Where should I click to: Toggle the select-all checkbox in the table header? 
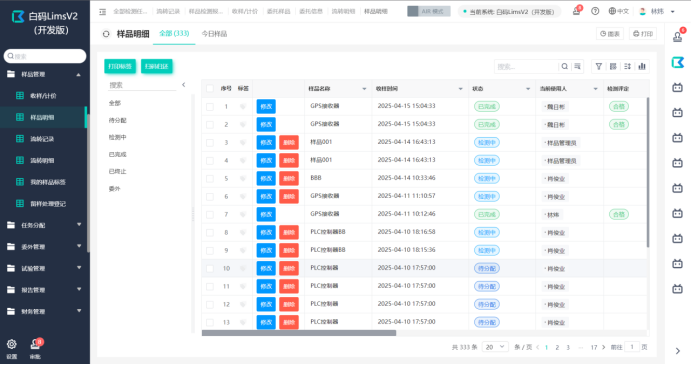210,89
